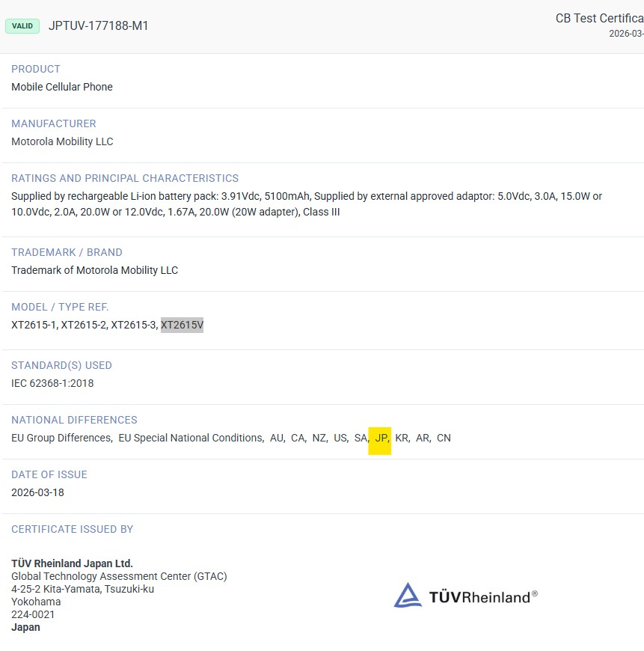Click EU Group Differences entry
Image resolution: width=644 pixels, height=651 pixels.
click(61, 438)
